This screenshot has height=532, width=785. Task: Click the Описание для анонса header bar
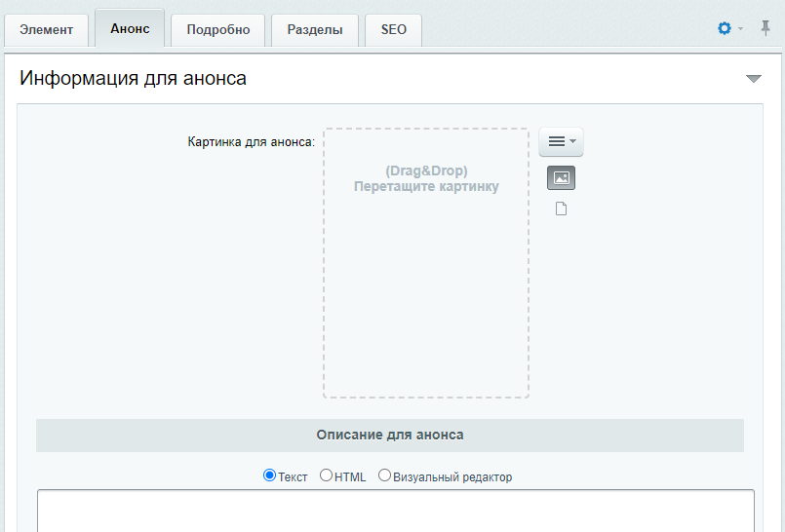tap(390, 436)
